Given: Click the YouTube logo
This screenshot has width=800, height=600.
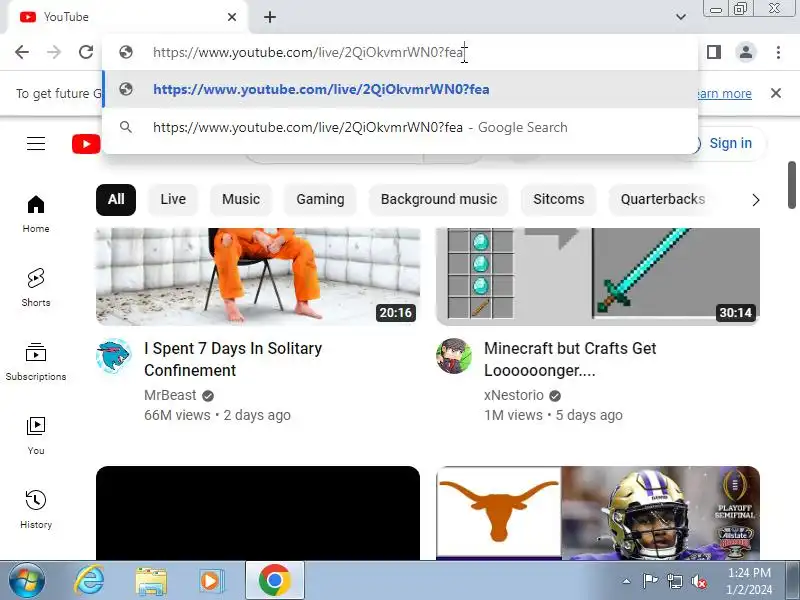Looking at the screenshot, I should [x=86, y=144].
